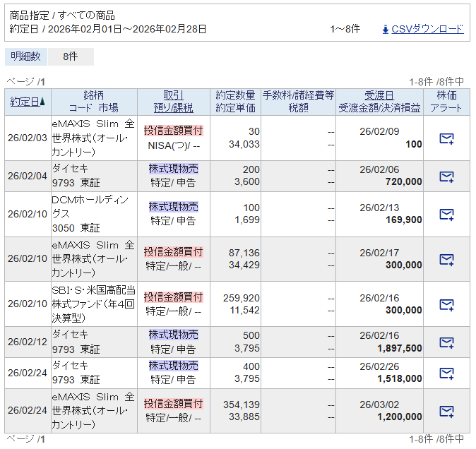Click the DCMホールディングス stock name
Viewport: 476px width, 449px height.
point(90,206)
